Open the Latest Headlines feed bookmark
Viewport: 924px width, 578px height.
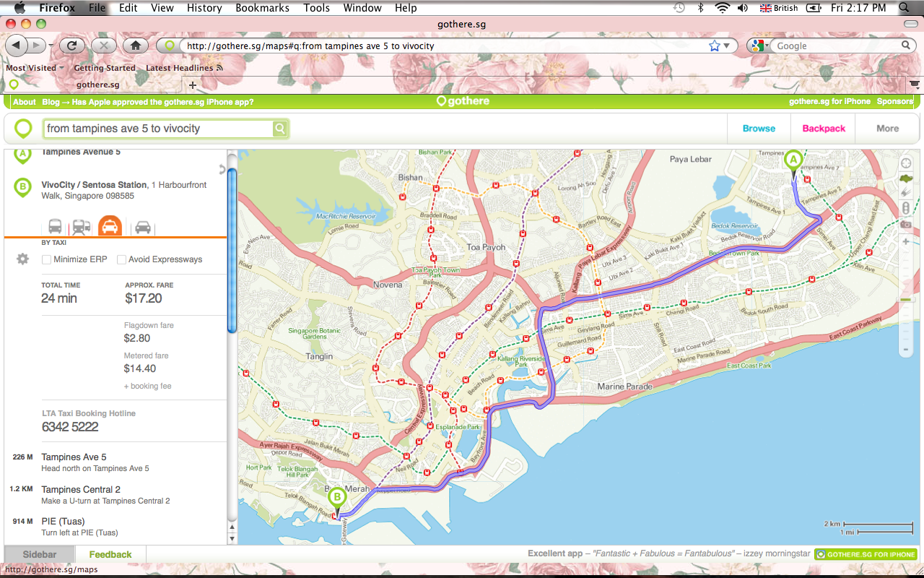click(184, 68)
